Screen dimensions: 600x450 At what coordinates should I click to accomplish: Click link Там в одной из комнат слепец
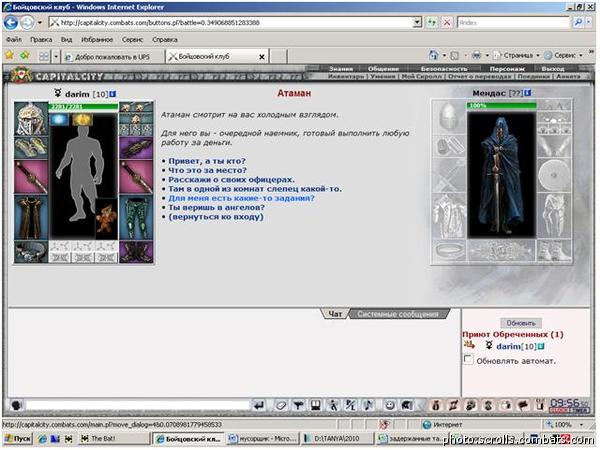point(255,189)
